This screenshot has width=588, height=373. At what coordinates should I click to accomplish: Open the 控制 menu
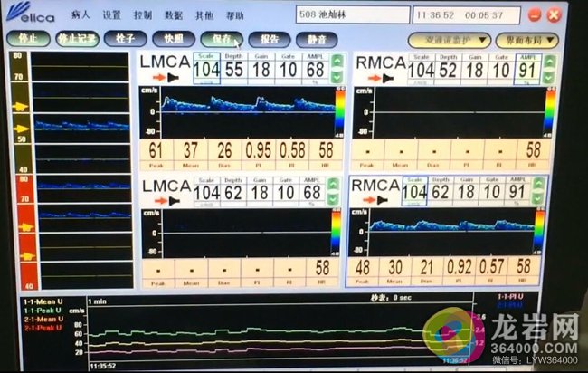[143, 15]
